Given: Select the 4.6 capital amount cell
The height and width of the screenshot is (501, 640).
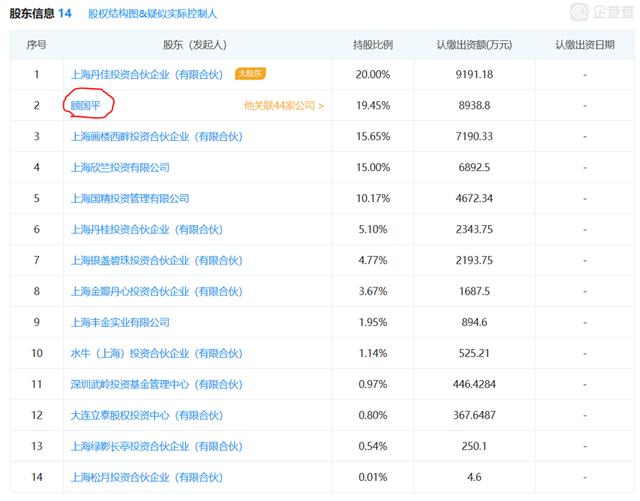Looking at the screenshot, I should (x=474, y=477).
